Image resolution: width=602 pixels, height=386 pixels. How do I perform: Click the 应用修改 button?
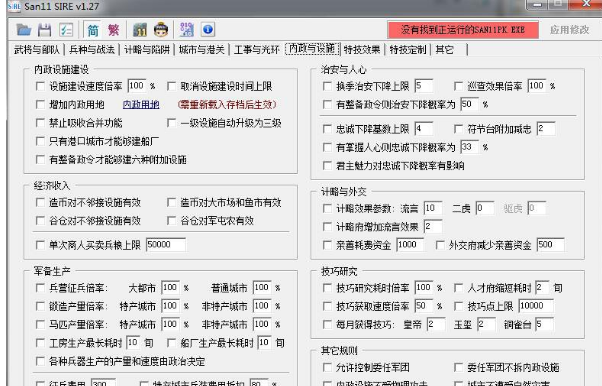click(x=569, y=30)
